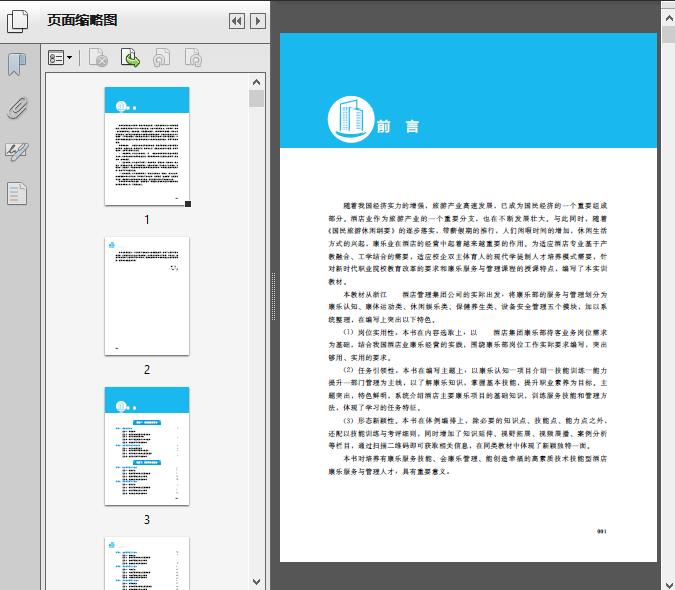Click page number label 1
This screenshot has height=590, width=675.
147,219
